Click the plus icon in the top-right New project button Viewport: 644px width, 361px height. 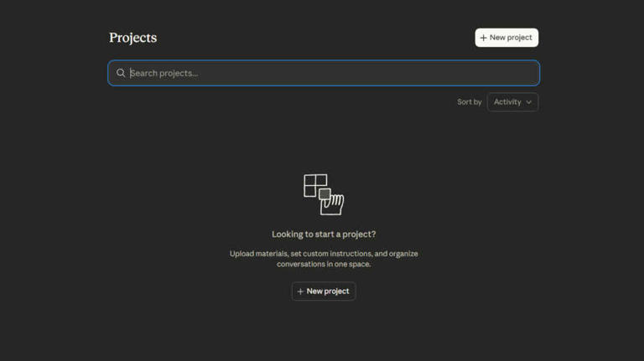pyautogui.click(x=483, y=38)
